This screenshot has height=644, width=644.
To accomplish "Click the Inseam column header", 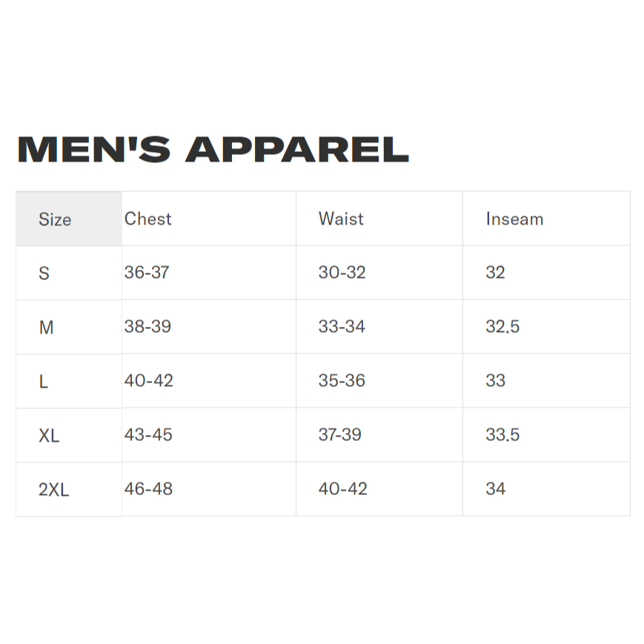I will pyautogui.click(x=514, y=219).
